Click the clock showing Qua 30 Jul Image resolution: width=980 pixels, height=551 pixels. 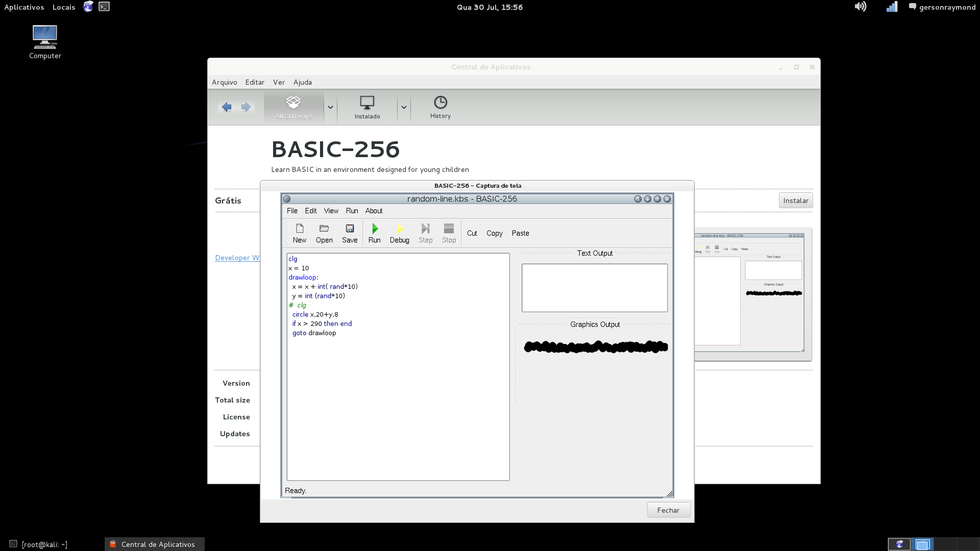490,7
